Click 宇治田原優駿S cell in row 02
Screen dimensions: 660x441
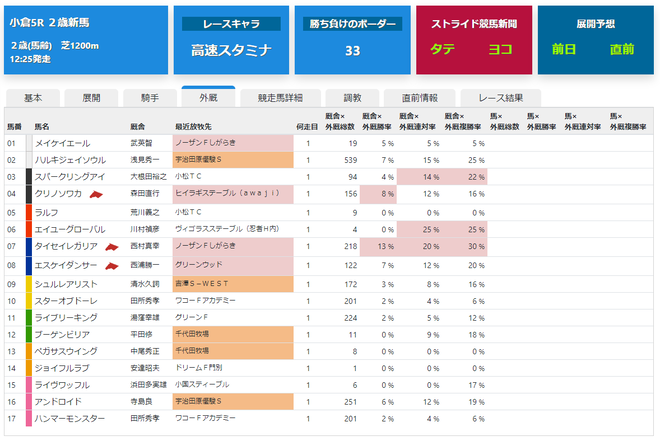(233, 160)
